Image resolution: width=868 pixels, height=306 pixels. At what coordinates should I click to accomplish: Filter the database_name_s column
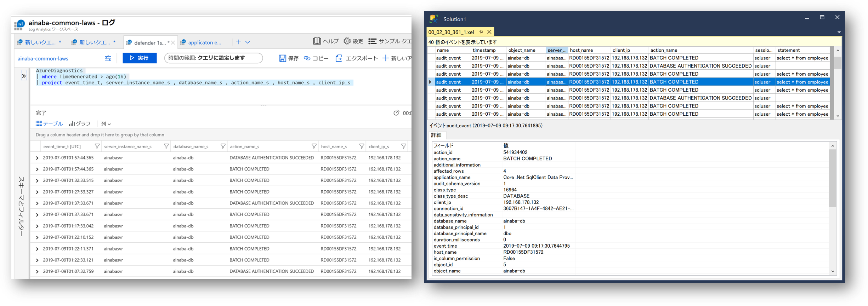[223, 146]
